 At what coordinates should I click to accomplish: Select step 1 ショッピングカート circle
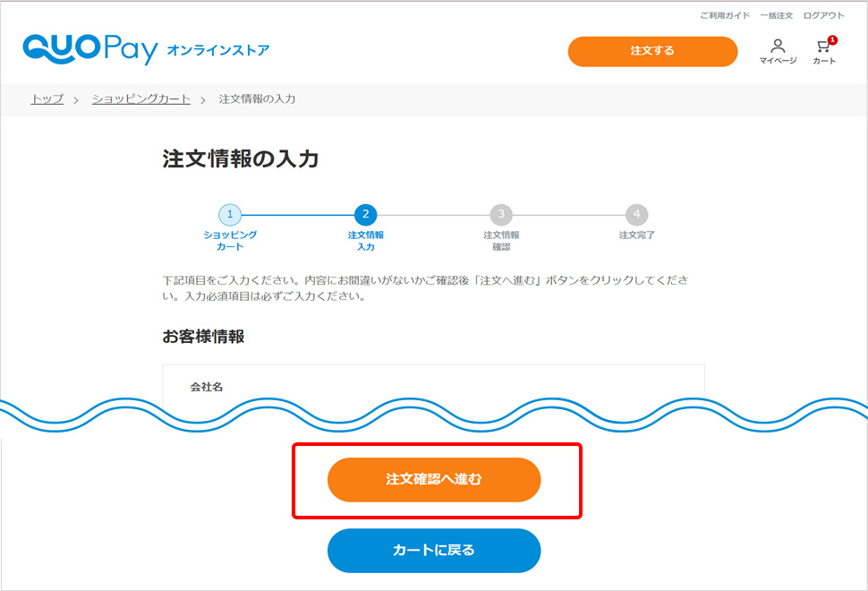pyautogui.click(x=230, y=214)
